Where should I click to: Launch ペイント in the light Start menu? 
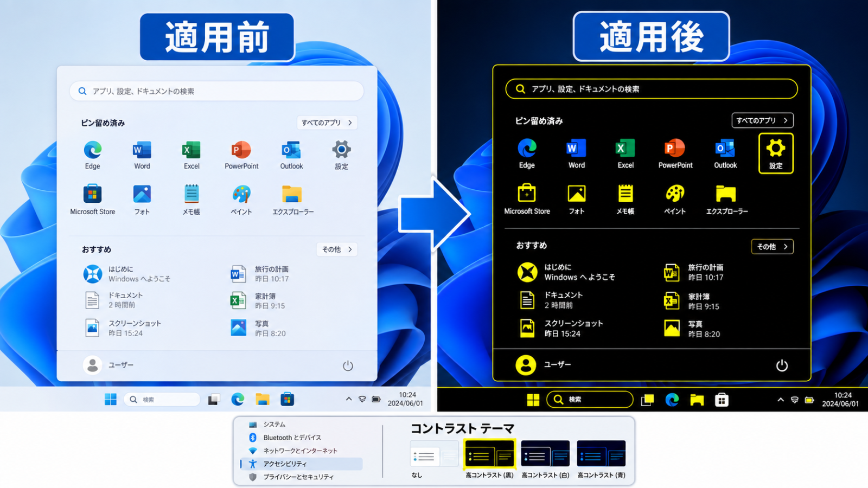(241, 200)
